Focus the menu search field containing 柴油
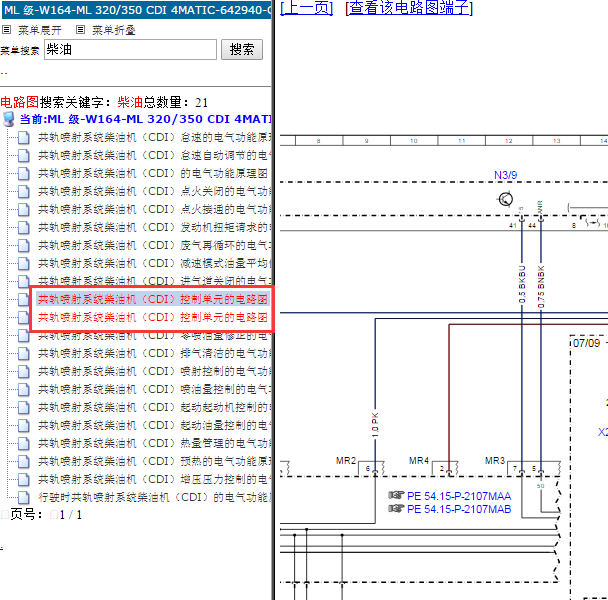This screenshot has width=608, height=600. coord(130,49)
